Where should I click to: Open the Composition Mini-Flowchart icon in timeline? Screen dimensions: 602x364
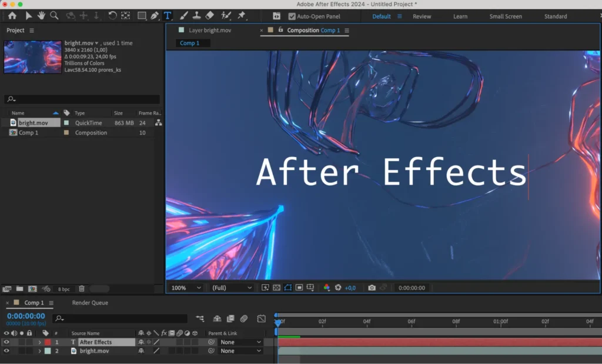point(200,318)
